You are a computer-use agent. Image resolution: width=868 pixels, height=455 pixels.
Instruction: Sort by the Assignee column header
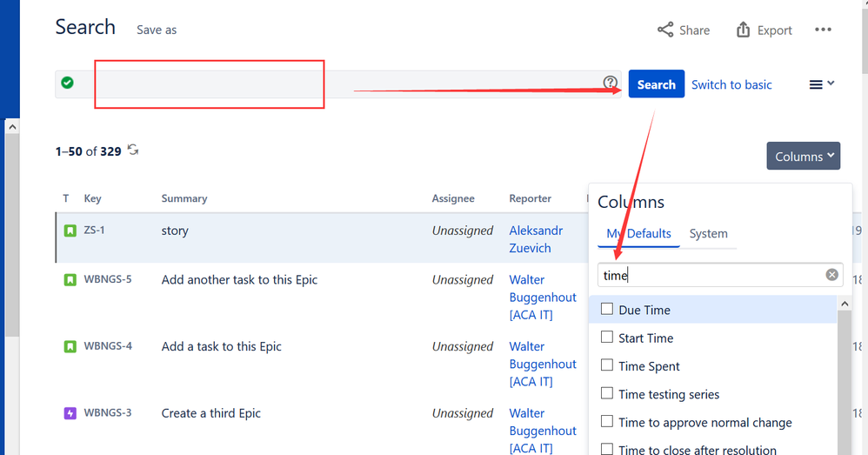point(453,198)
